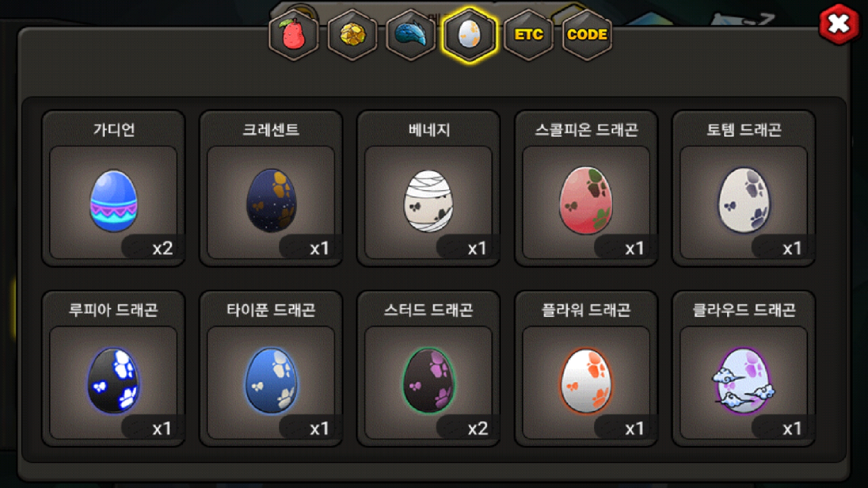Select the pink 스콜피온 드래곤 egg
The width and height of the screenshot is (868, 488).
[x=586, y=201]
